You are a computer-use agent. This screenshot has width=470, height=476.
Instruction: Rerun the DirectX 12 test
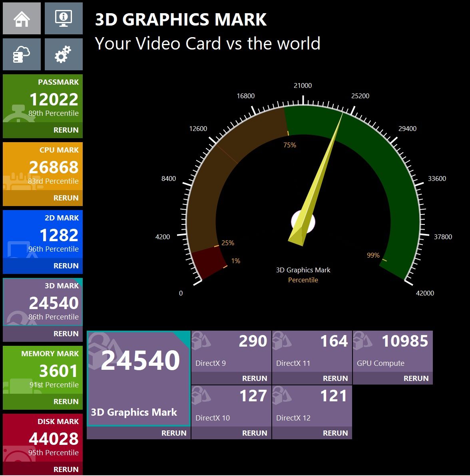(x=335, y=433)
